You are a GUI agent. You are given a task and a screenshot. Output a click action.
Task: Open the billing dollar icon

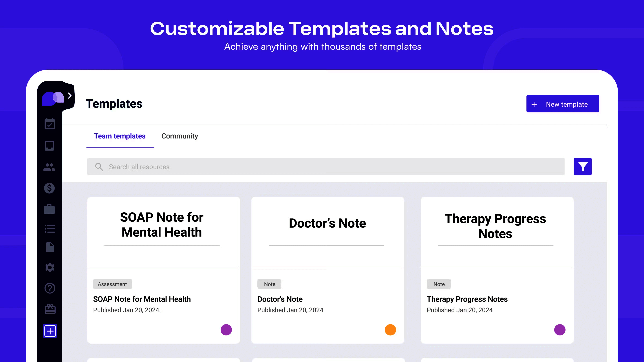click(x=50, y=188)
